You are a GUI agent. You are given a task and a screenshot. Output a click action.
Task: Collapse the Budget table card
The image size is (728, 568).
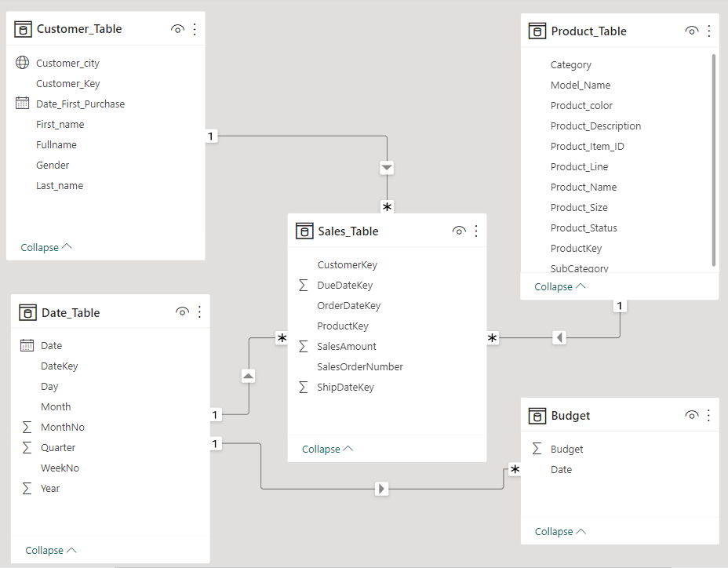click(560, 531)
